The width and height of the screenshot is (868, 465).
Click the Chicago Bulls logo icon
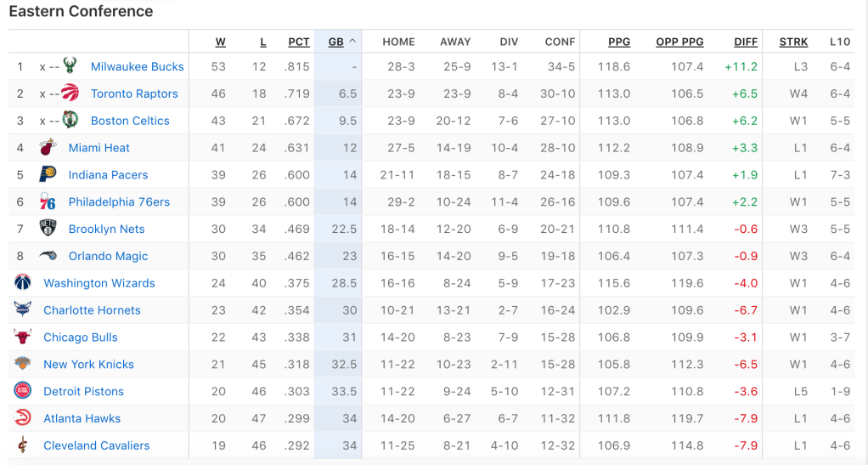pyautogui.click(x=22, y=337)
